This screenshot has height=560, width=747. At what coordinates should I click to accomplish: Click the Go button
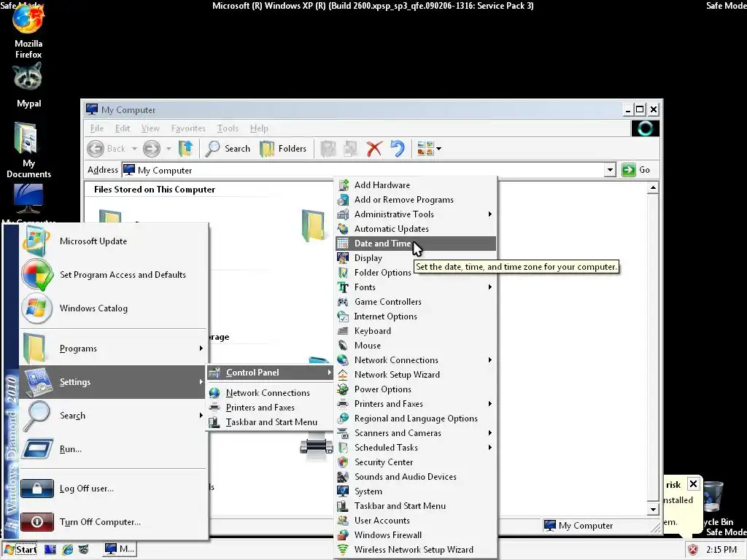pos(636,170)
